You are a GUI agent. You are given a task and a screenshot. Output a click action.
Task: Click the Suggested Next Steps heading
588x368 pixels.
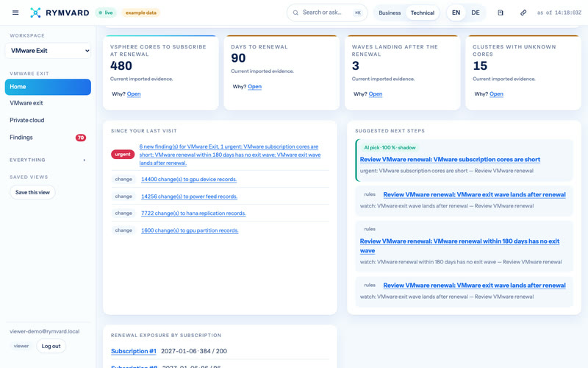point(390,131)
